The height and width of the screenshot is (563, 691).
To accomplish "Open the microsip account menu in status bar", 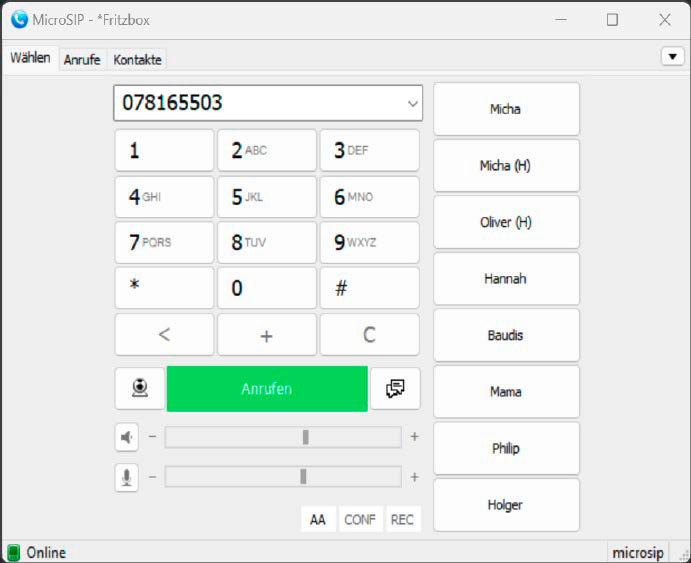I will coord(638,552).
